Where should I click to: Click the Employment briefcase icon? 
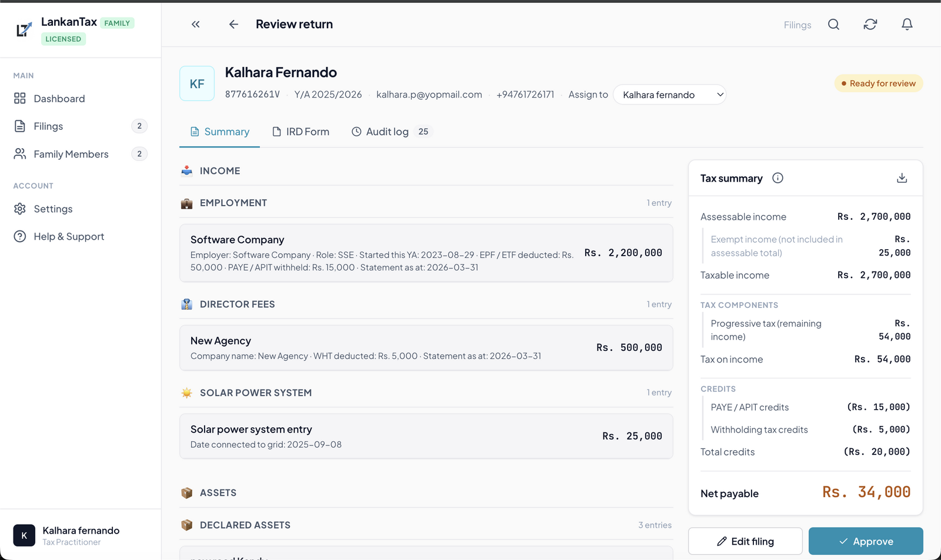pos(186,203)
